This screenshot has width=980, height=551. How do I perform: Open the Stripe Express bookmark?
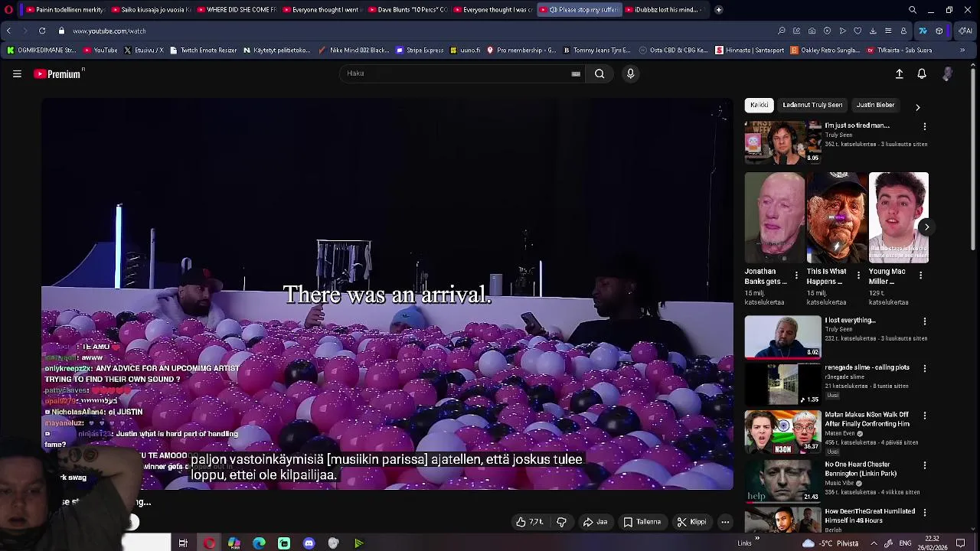click(x=420, y=50)
